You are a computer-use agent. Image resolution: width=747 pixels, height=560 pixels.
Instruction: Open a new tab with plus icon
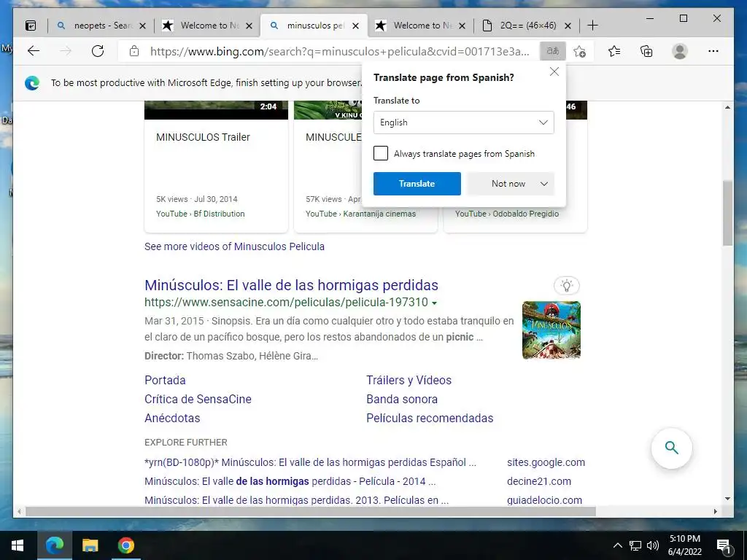click(x=592, y=26)
